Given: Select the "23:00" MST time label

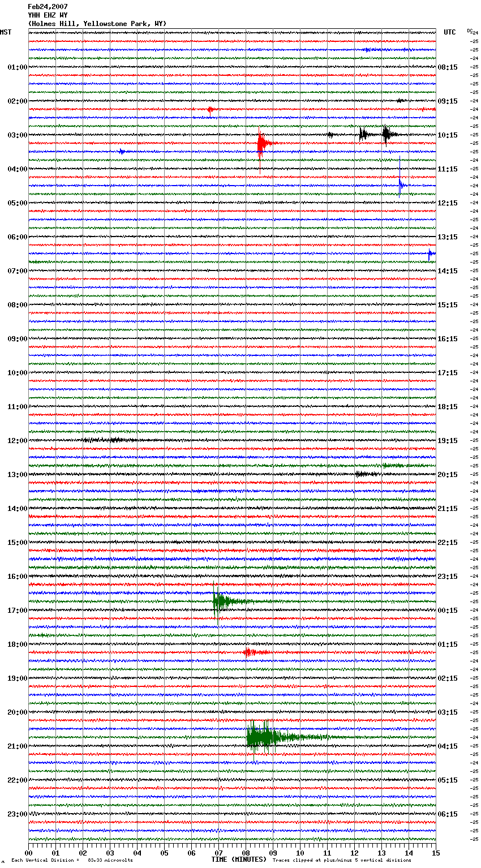Looking at the screenshot, I should tap(18, 814).
